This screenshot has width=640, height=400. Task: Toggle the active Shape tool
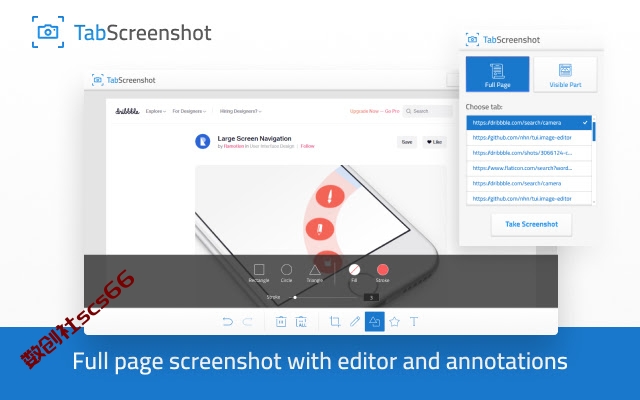pyautogui.click(x=374, y=322)
